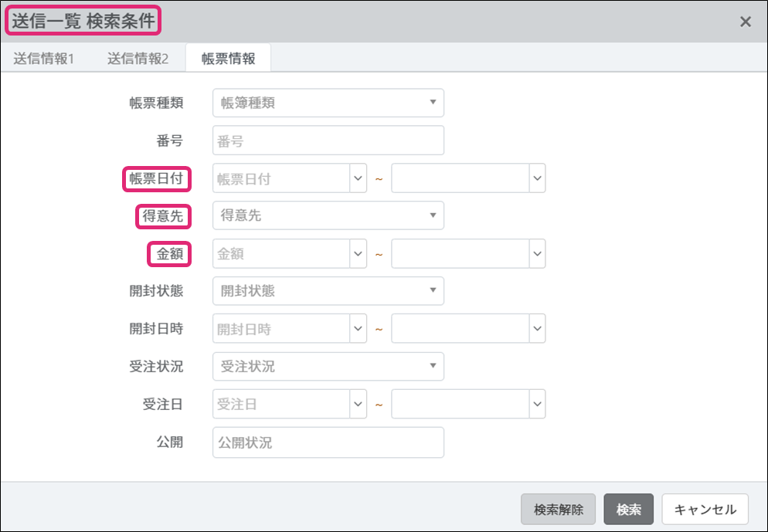Click the 検索 button
Viewport: 768px width, 532px height.
(628, 510)
